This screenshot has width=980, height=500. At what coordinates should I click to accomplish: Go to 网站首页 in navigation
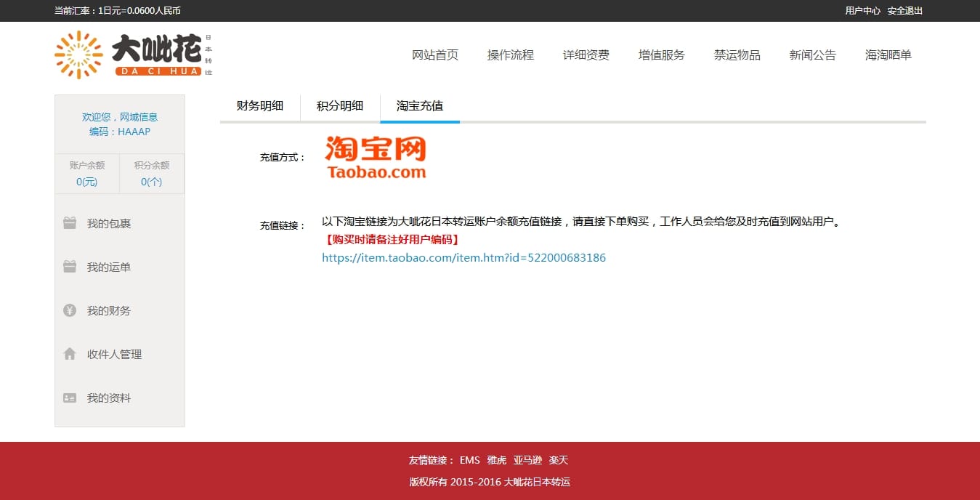[x=435, y=55]
